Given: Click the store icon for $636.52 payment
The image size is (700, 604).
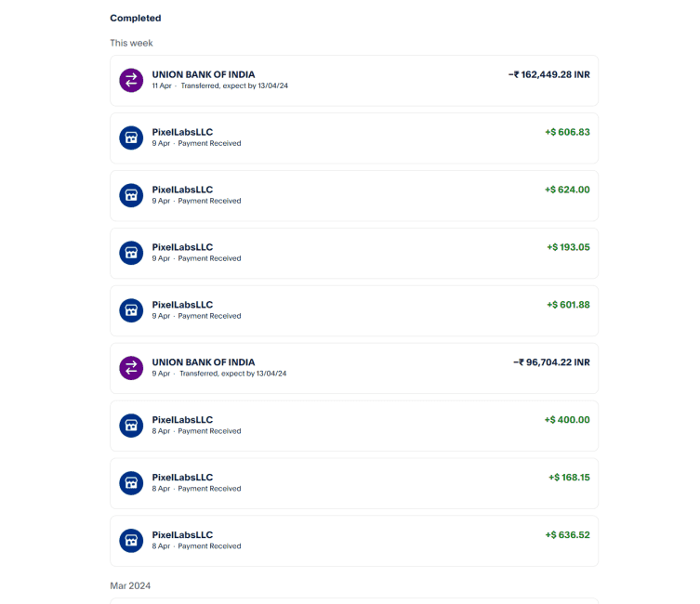Looking at the screenshot, I should pyautogui.click(x=131, y=541).
